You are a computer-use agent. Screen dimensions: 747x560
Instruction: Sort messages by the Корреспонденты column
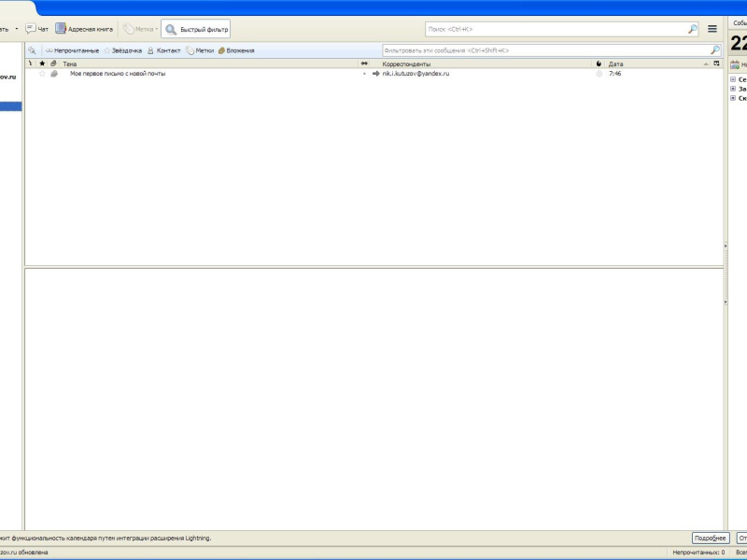tap(481, 63)
